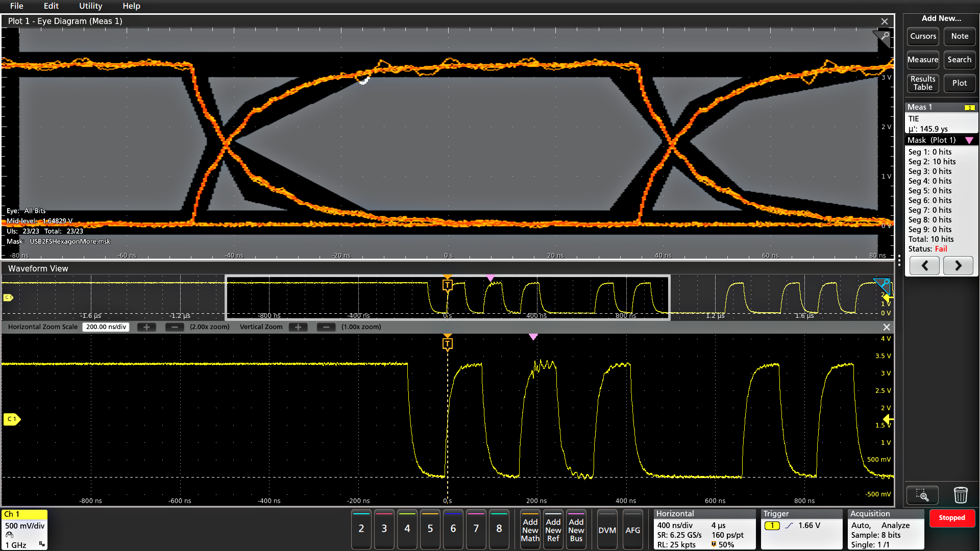Click the Add New Bus icon

coord(576,530)
